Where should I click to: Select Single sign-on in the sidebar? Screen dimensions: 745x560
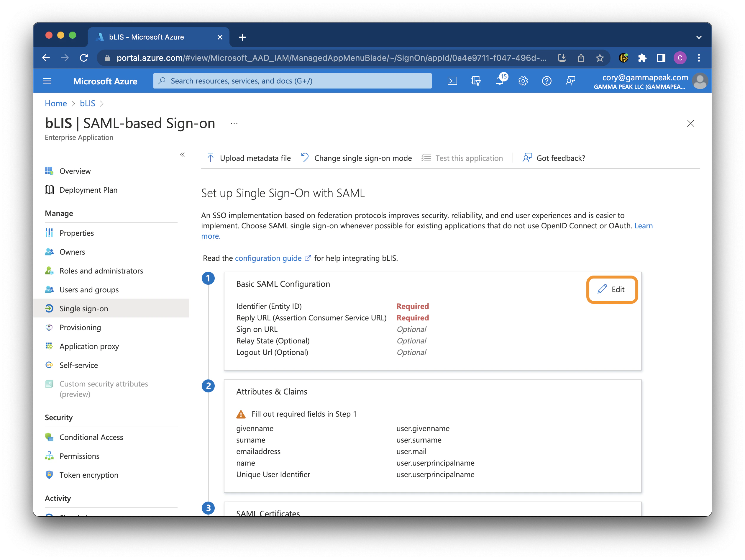tap(83, 308)
